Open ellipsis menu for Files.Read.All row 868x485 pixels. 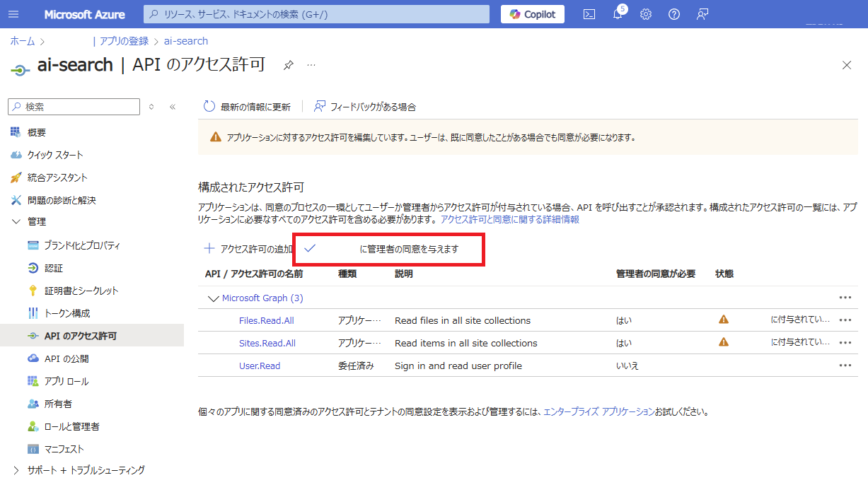point(845,320)
